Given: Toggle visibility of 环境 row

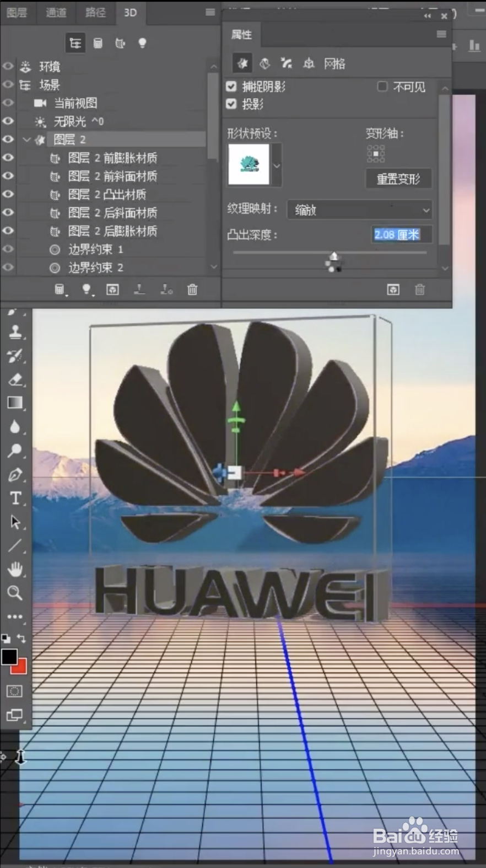Looking at the screenshot, I should 8,66.
